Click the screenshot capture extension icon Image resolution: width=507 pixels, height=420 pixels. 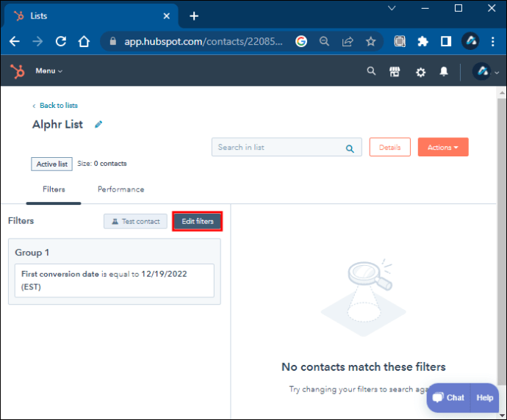[400, 41]
